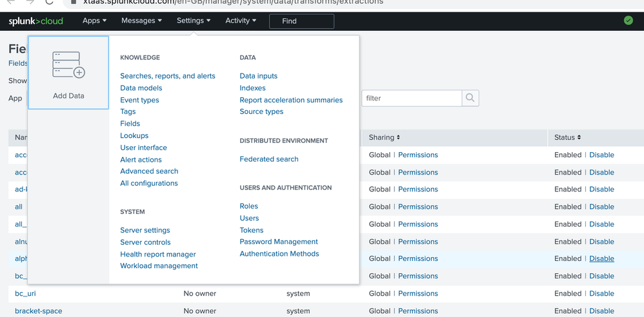This screenshot has width=644, height=317.
Task: Open Data models settings
Action: click(x=141, y=88)
